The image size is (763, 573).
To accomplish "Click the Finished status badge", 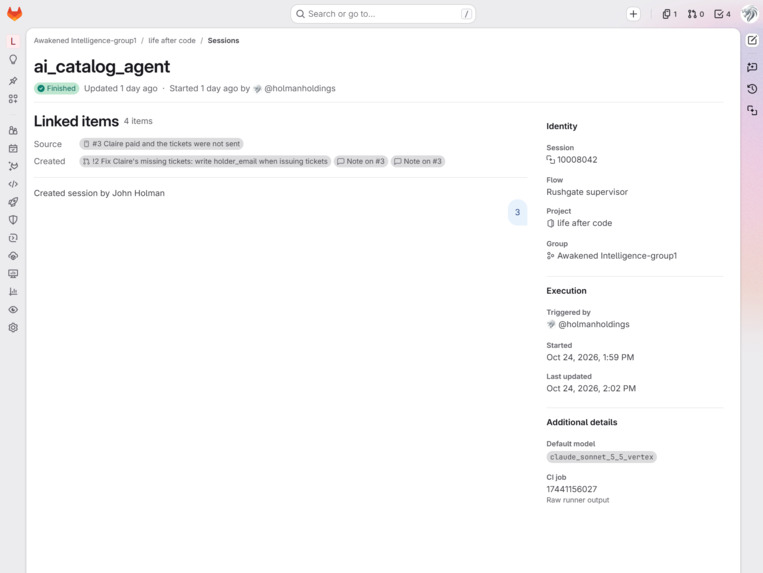I will click(x=56, y=89).
